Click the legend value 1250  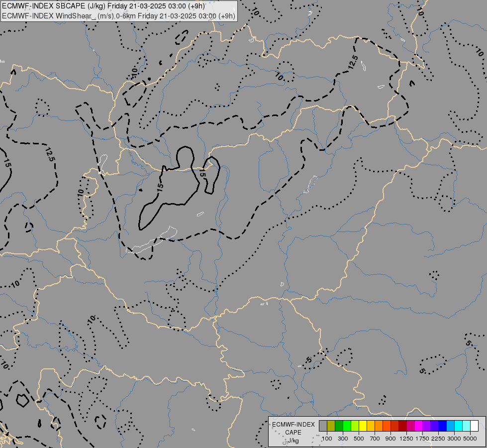(x=406, y=439)
